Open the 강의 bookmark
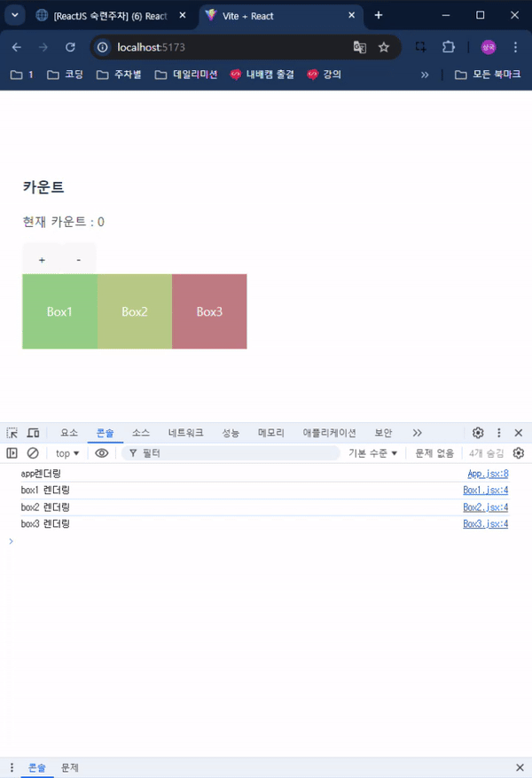The image size is (532, 778). tap(325, 75)
